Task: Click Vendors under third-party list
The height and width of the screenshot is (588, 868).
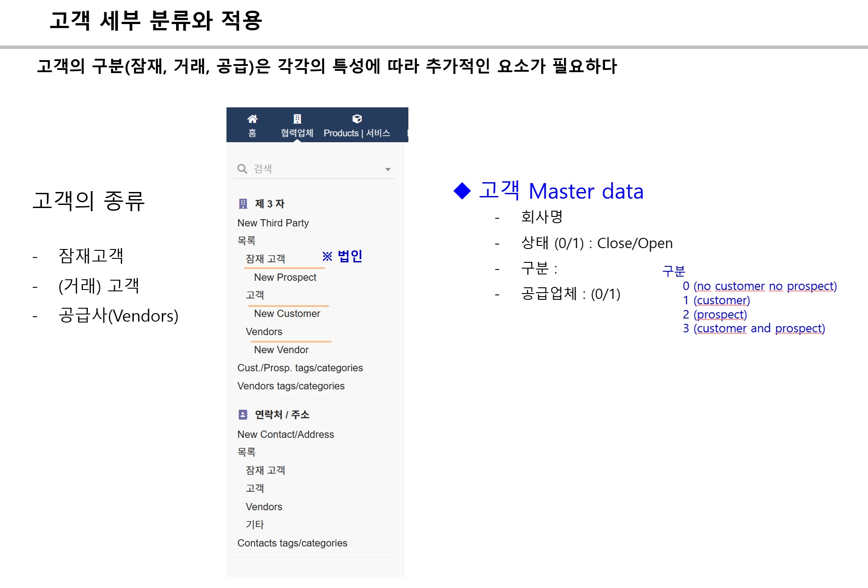Action: coord(263,331)
